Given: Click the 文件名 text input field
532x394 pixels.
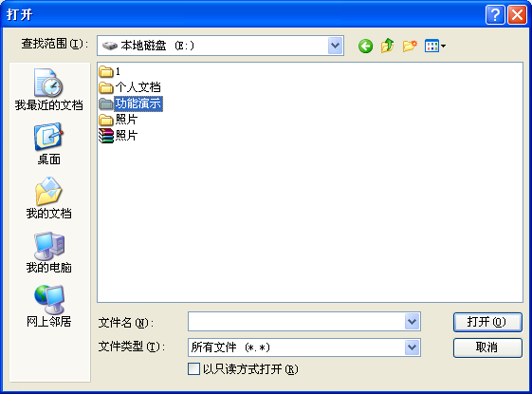Looking at the screenshot, I should tap(297, 321).
